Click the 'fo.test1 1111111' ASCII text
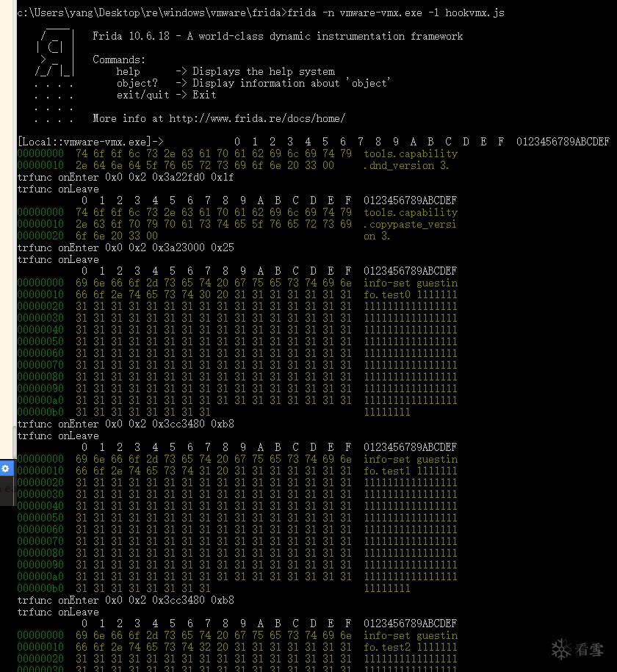This screenshot has width=617, height=672. click(411, 471)
